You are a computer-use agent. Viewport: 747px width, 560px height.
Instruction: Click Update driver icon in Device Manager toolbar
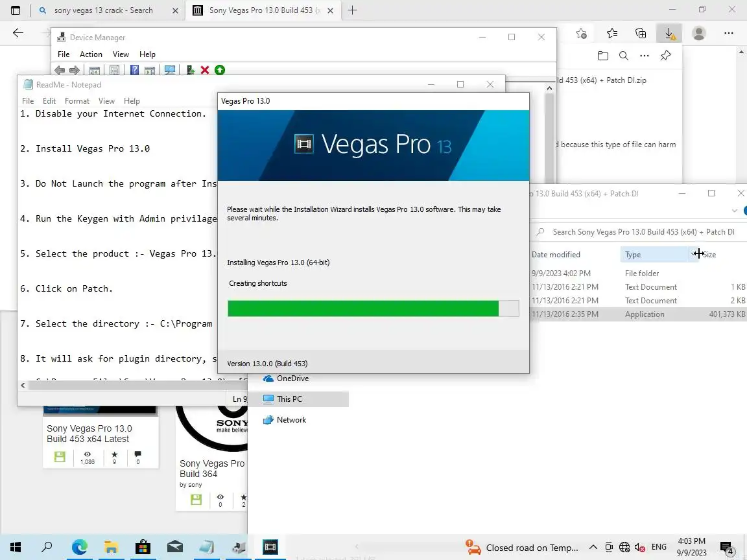tap(191, 71)
